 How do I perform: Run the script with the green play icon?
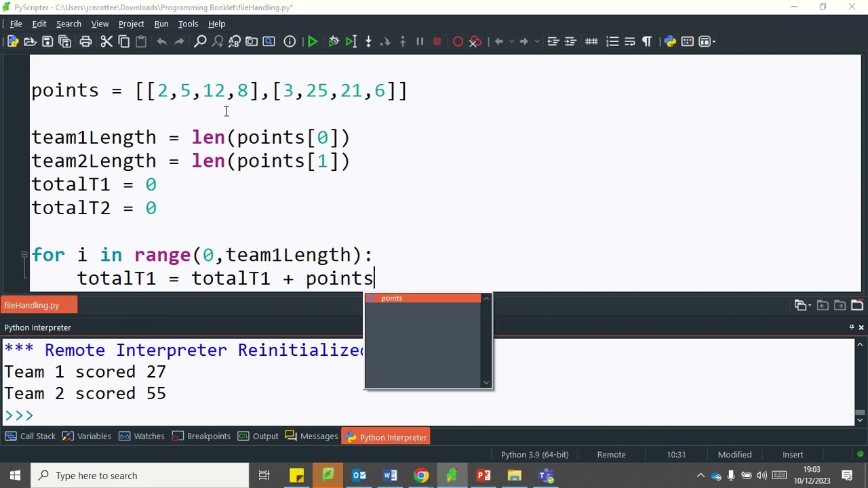click(x=313, y=41)
